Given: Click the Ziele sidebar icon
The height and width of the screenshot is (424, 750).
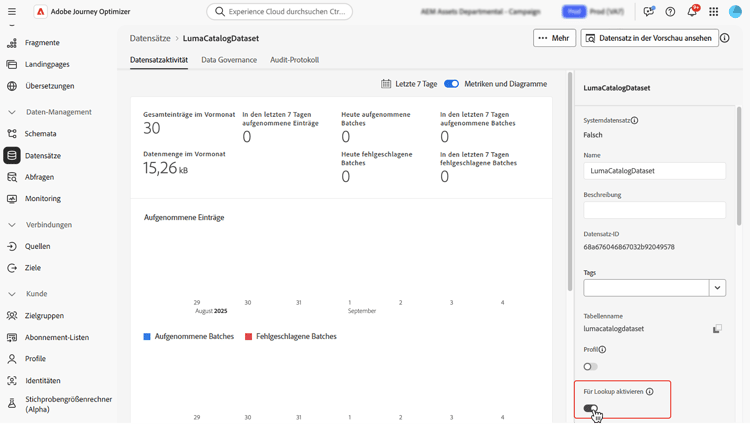Looking at the screenshot, I should pos(12,268).
